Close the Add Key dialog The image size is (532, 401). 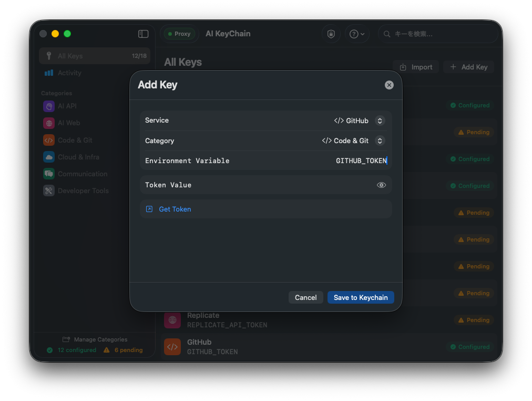(x=389, y=85)
